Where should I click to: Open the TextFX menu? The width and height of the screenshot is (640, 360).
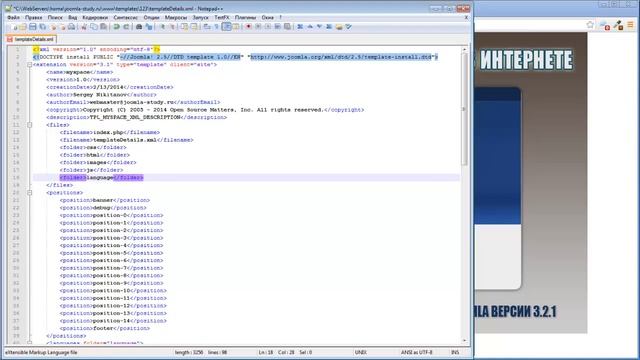tap(222, 18)
